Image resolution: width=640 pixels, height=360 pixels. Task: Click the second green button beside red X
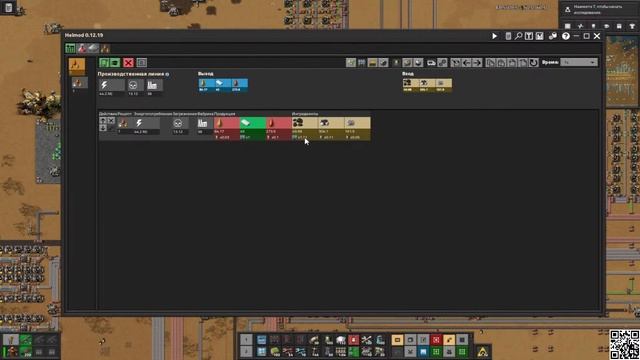(115, 62)
